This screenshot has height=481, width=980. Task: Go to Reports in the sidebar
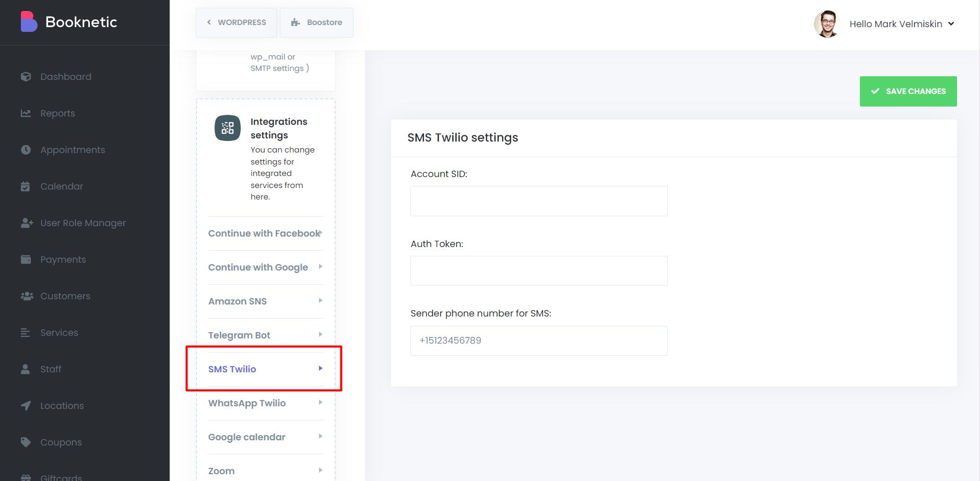click(x=58, y=113)
